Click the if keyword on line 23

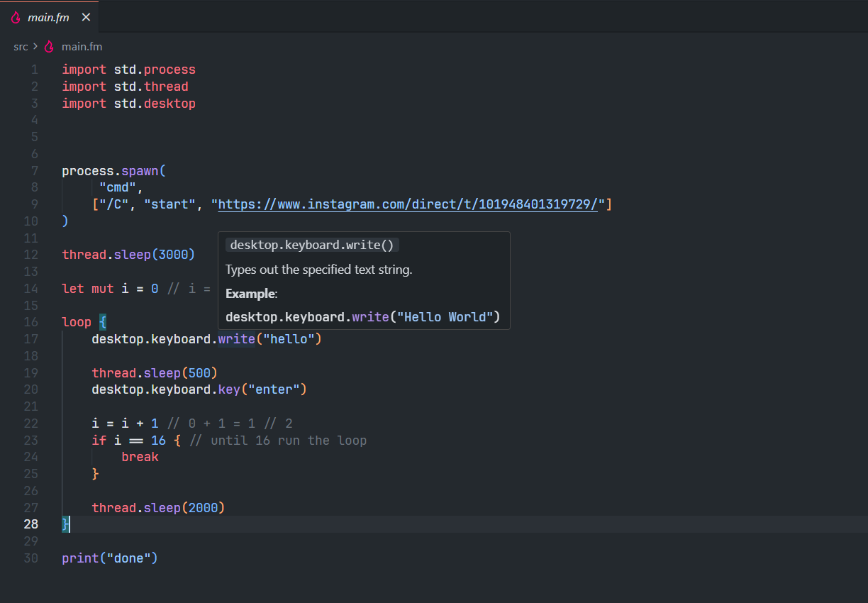99,441
